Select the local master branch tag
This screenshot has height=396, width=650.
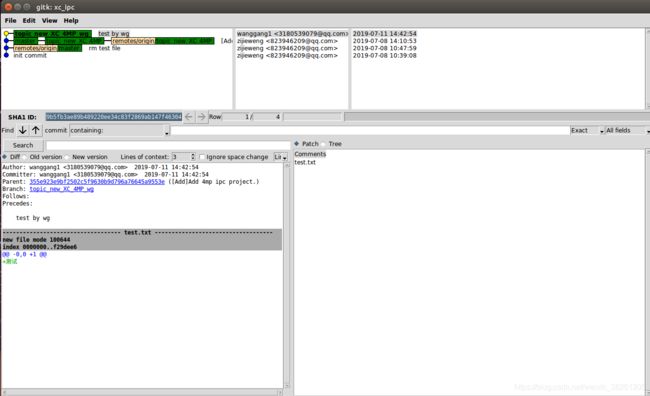click(x=26, y=41)
